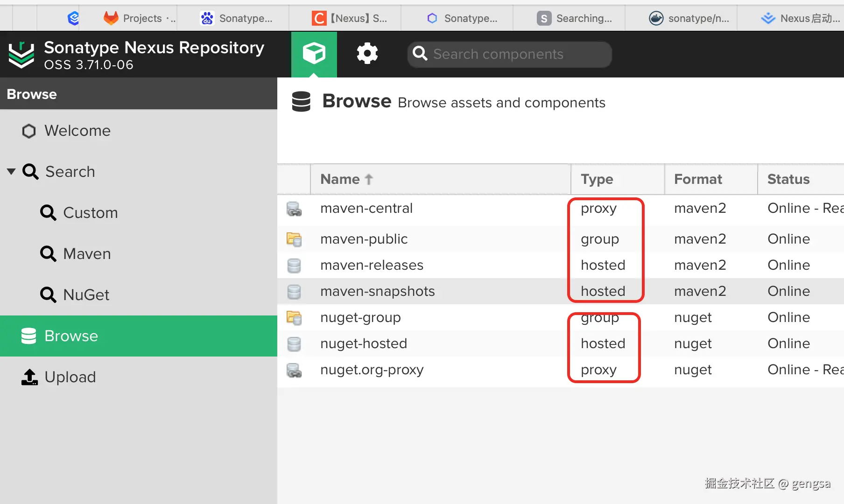
Task: Click the nuget format cell for nuget-hosted
Action: pos(693,344)
